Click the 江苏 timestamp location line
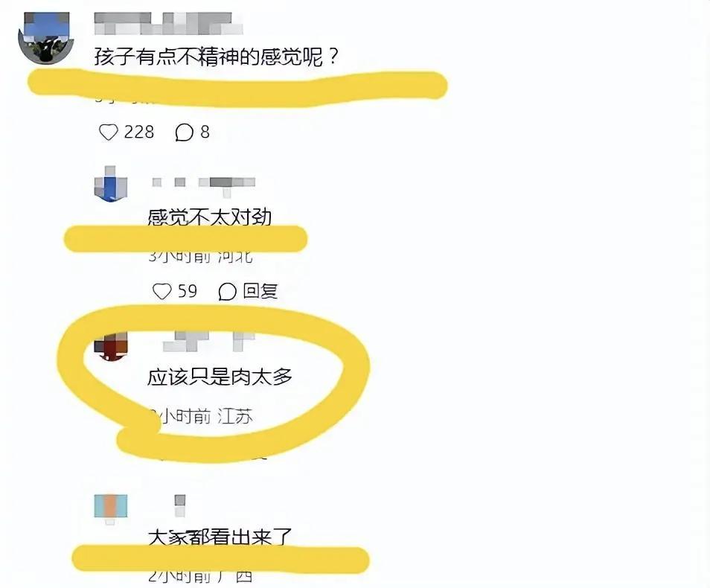Viewport: 710px width, 588px height. tap(201, 416)
